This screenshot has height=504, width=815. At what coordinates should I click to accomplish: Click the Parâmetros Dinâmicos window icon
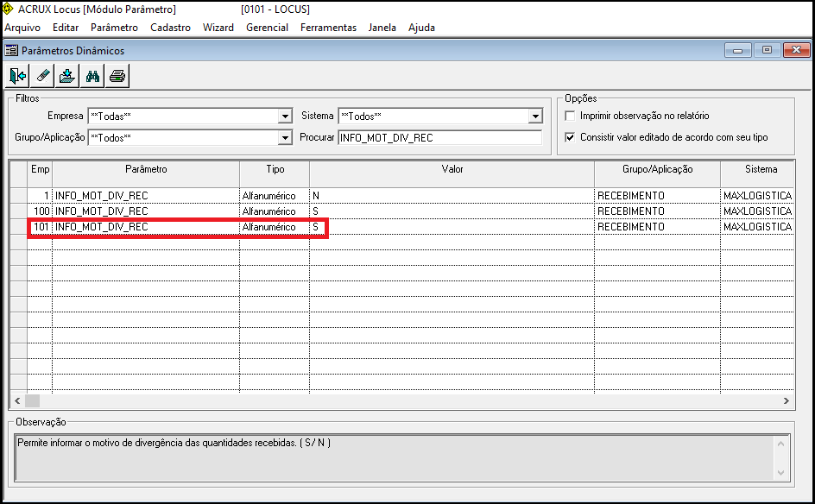pyautogui.click(x=11, y=50)
